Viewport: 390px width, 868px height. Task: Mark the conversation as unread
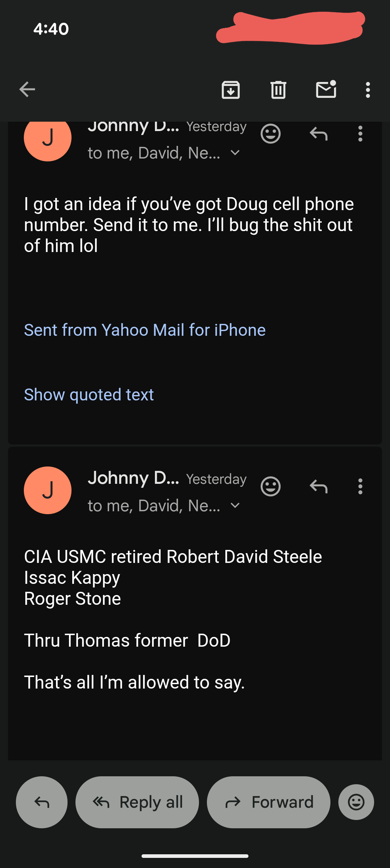[x=326, y=90]
